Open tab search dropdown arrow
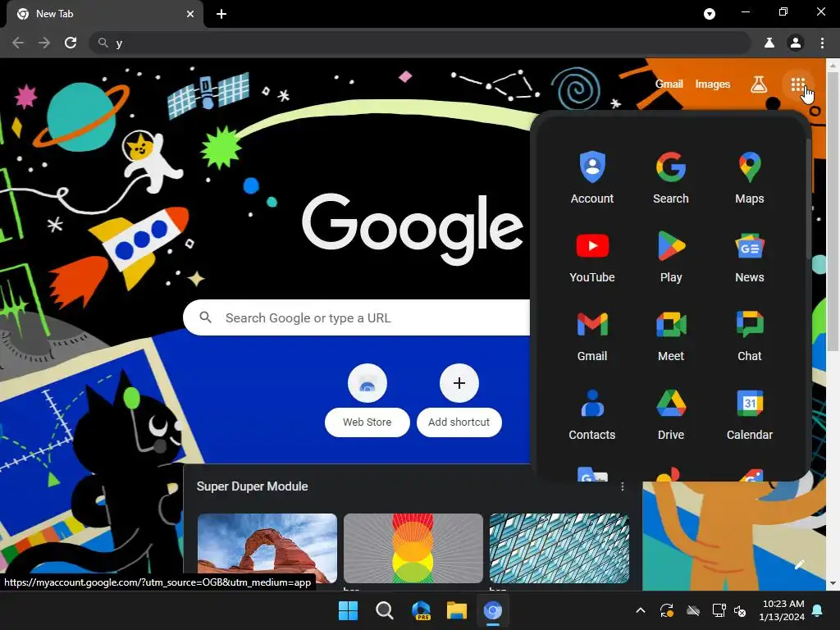 pos(710,14)
